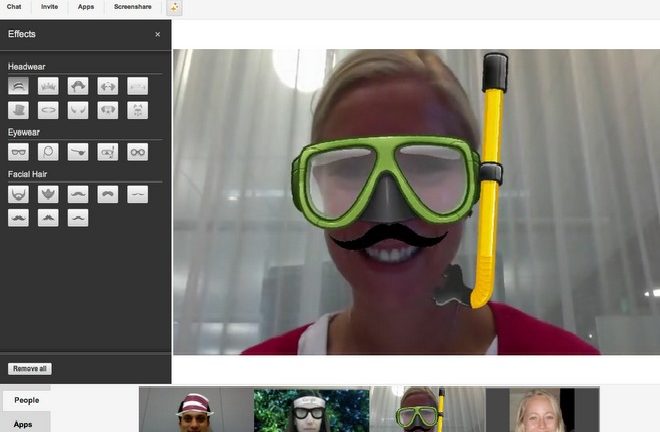The width and height of the screenshot is (660, 432).
Task: Select the snorkel mask eyewear effect
Action: coord(108,152)
